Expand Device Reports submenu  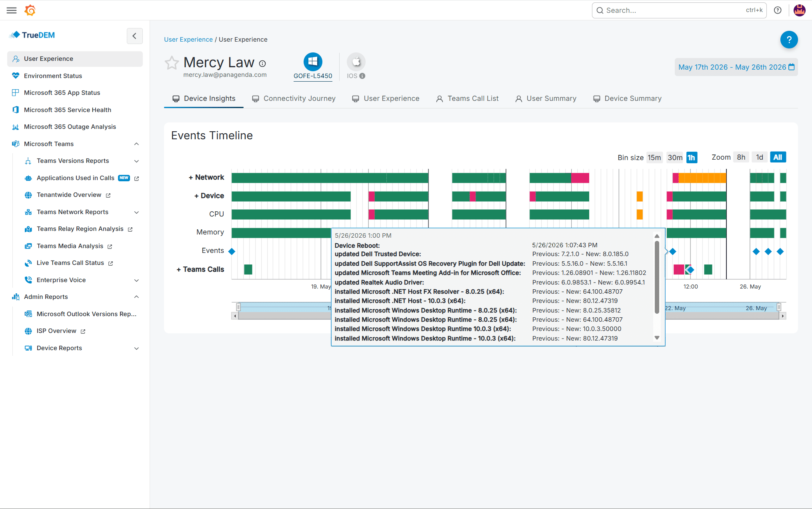point(136,349)
